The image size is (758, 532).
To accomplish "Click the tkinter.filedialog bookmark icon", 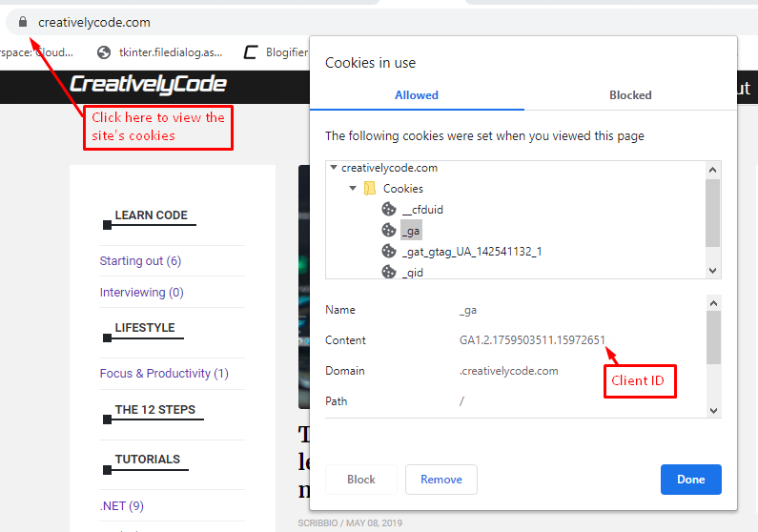I will point(104,52).
